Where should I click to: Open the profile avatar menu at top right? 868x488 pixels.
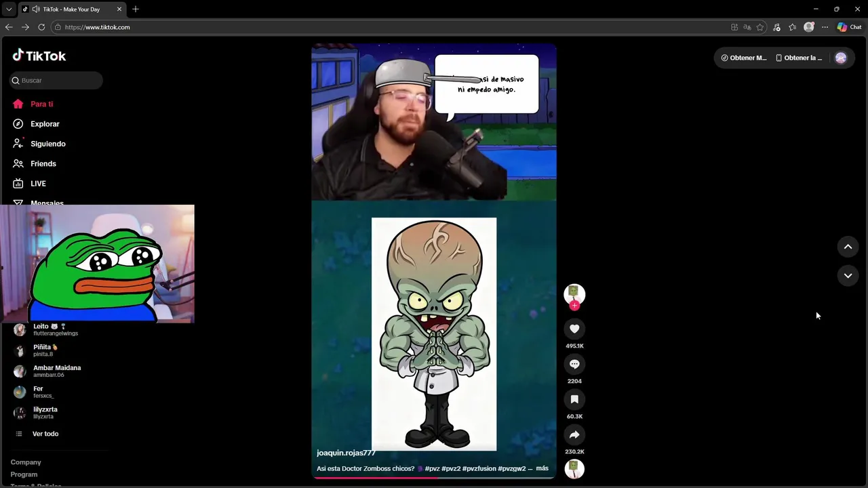[x=841, y=58]
